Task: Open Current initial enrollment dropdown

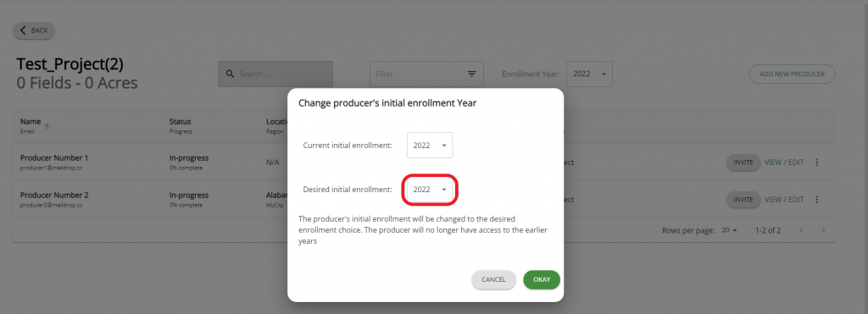Action: click(x=430, y=146)
